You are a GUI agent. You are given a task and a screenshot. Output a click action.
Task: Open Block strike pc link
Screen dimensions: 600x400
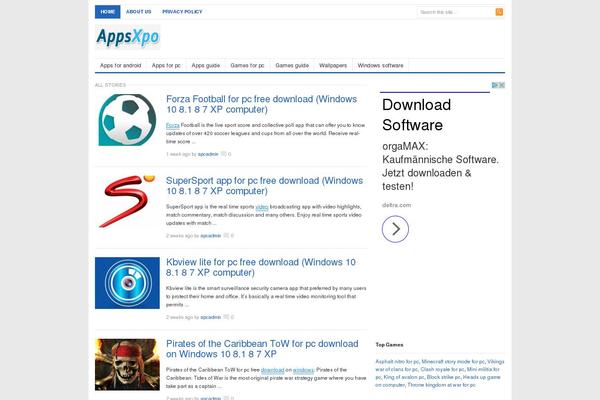point(443,377)
